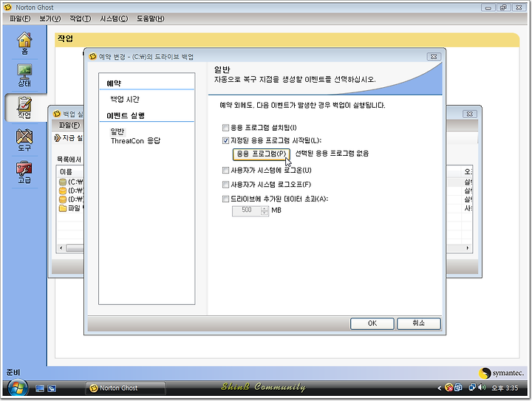Viewport: 532px width, 401px height.
Task: Close the background backup window
Action: pos(470,114)
